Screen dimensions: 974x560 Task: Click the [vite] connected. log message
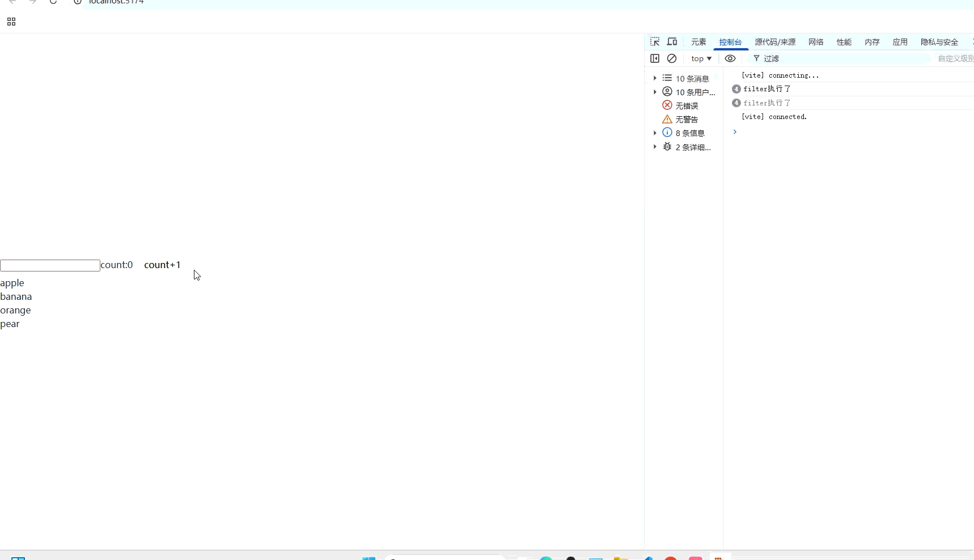(x=774, y=117)
